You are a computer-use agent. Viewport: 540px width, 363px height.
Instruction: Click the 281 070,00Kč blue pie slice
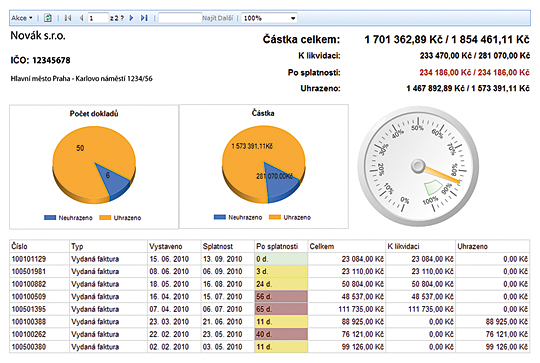tap(281, 183)
